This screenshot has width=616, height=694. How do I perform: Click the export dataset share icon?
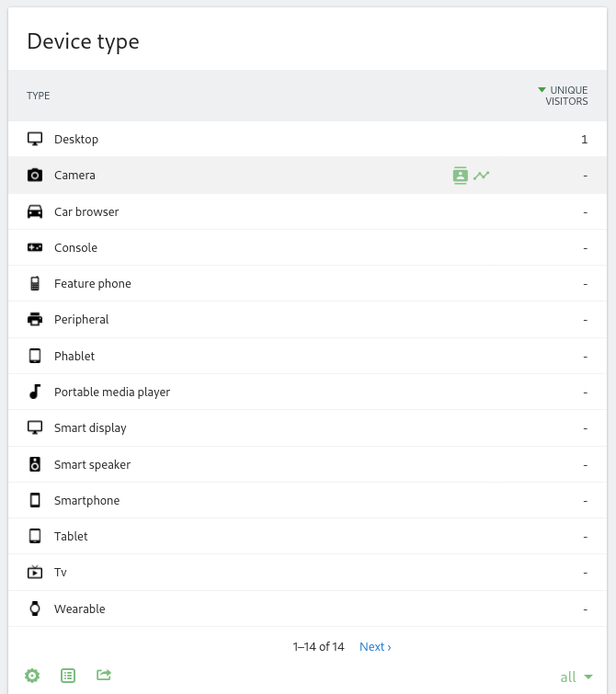(104, 676)
